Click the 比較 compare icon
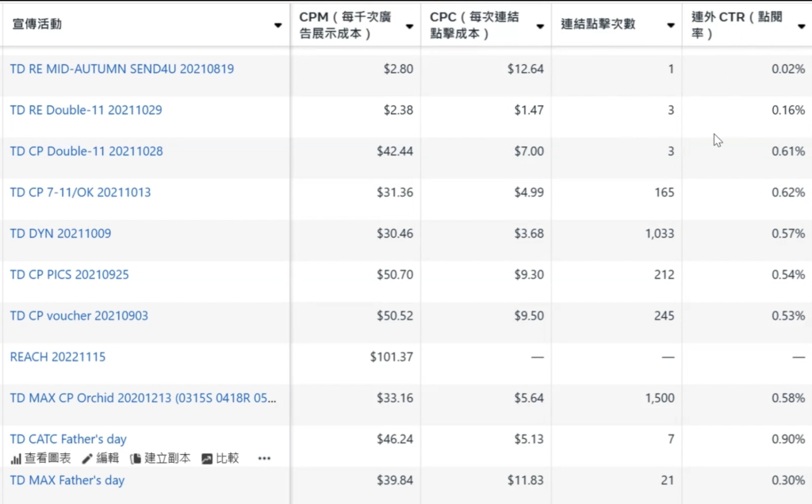812x504 pixels. [207, 458]
